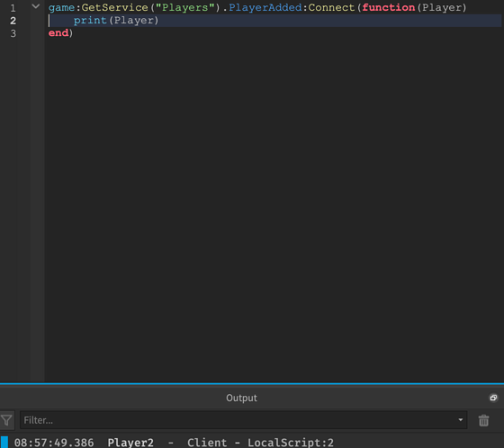The image size is (504, 448).
Task: Select the output line 'Player2'
Action: pyautogui.click(x=130, y=443)
